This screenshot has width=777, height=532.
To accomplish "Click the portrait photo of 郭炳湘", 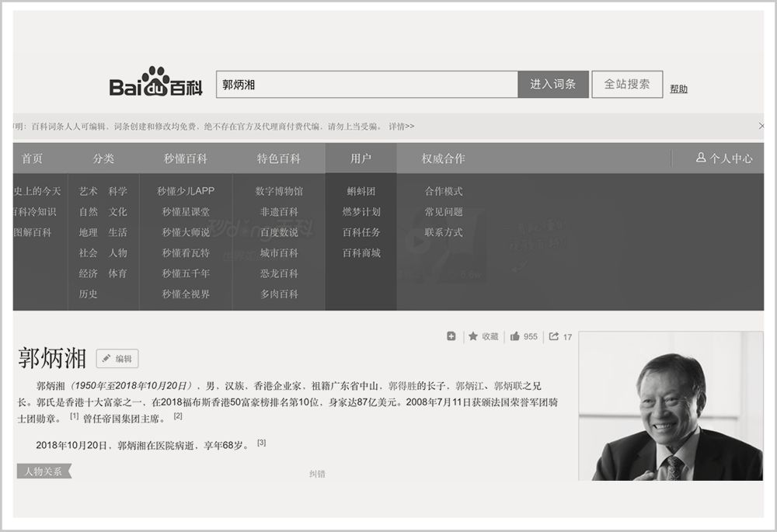I will click(x=671, y=405).
